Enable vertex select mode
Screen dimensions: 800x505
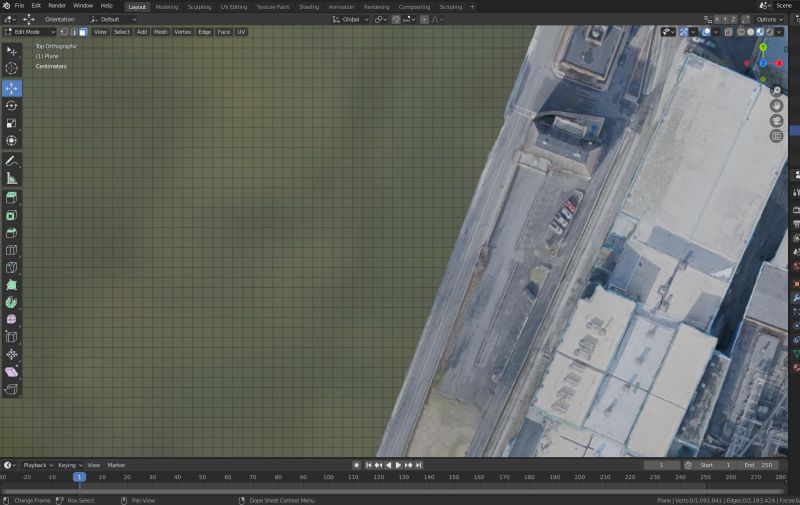tap(64, 32)
